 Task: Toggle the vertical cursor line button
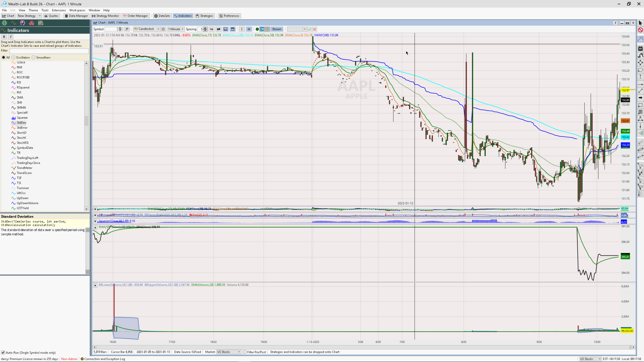(242, 29)
